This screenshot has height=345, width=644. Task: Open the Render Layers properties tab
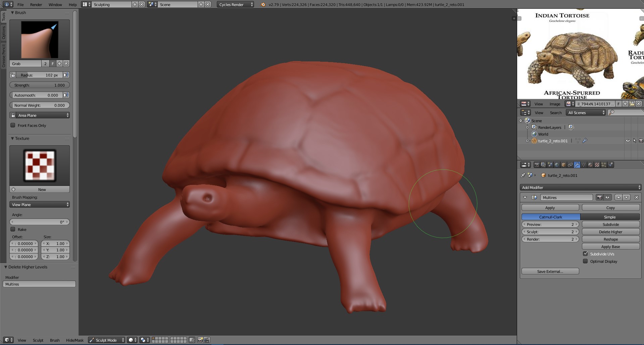click(x=543, y=165)
